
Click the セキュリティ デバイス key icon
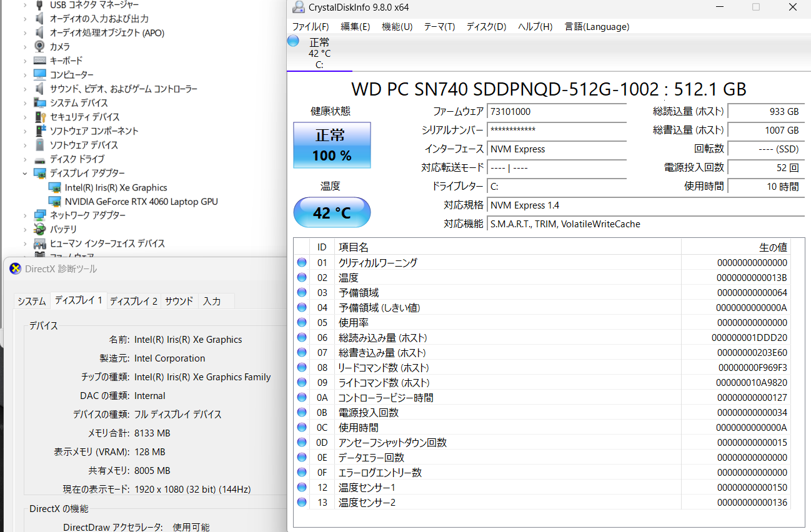pyautogui.click(x=40, y=117)
